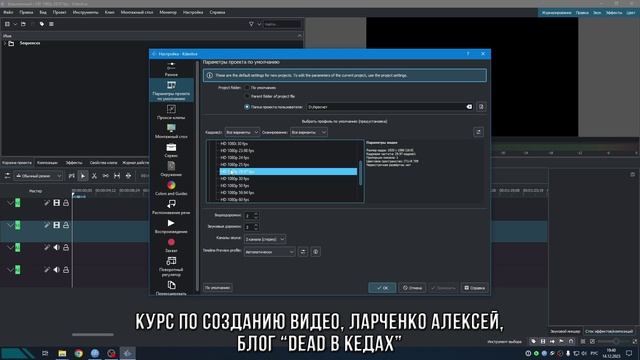This screenshot has height=360, width=640.
Task: Hide video of the highlighted second track
Action: pyautogui.click(x=56, y=225)
